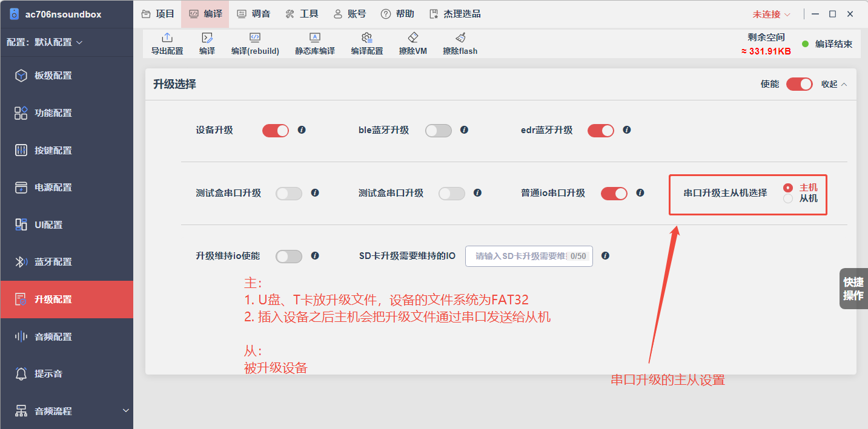
Task: Choose the 从机 radio option
Action: (788, 198)
